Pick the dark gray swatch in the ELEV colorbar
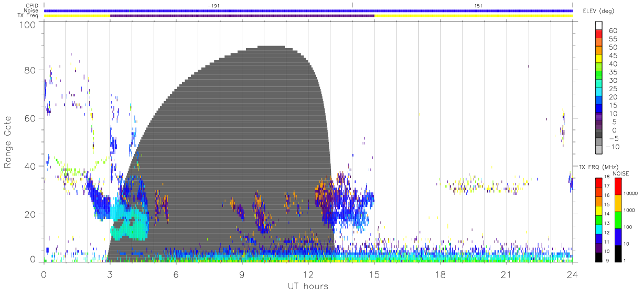 coord(599,134)
